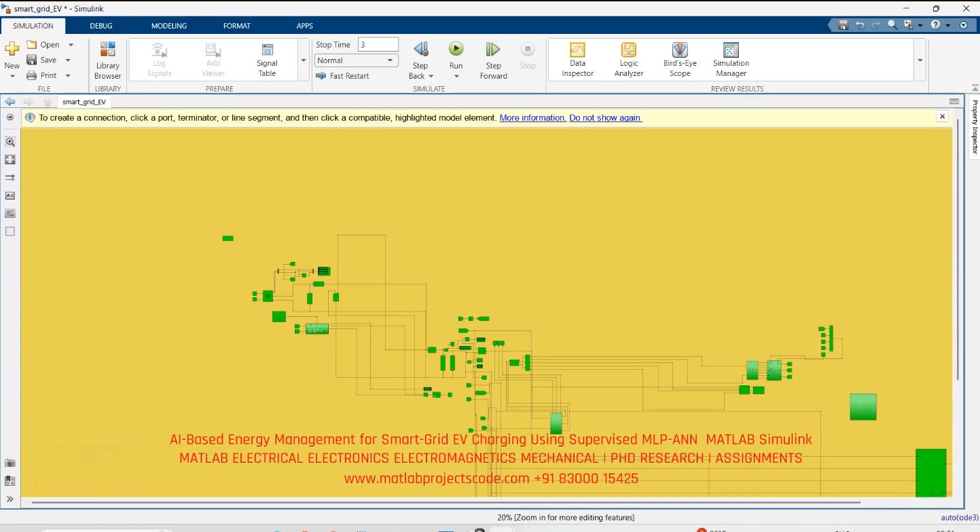Click the Save disk icon in File group
The width and height of the screenshot is (980, 532).
click(x=31, y=60)
